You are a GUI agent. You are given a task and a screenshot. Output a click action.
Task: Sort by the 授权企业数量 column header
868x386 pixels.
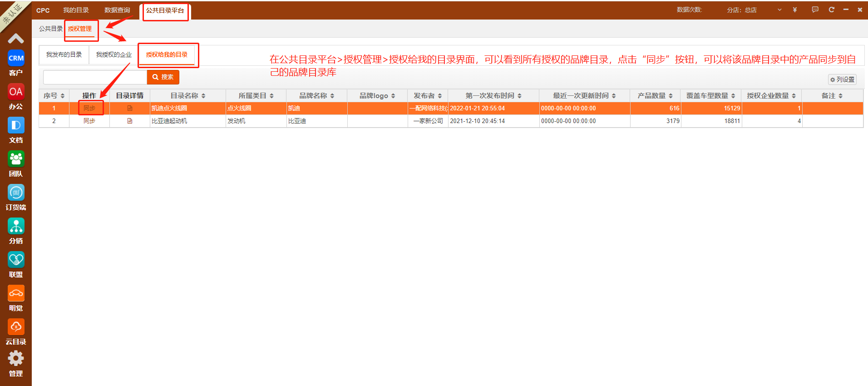pyautogui.click(x=771, y=96)
